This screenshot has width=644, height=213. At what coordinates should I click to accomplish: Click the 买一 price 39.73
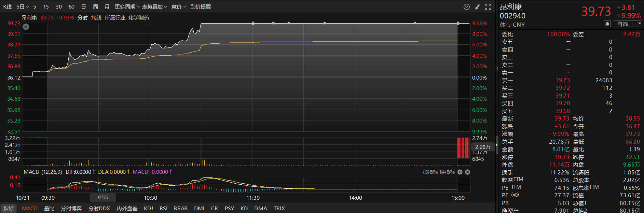[563, 80]
